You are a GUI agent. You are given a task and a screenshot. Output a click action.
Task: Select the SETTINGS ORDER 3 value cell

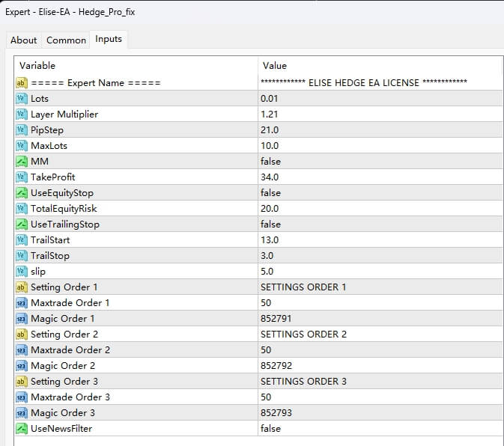click(380, 382)
